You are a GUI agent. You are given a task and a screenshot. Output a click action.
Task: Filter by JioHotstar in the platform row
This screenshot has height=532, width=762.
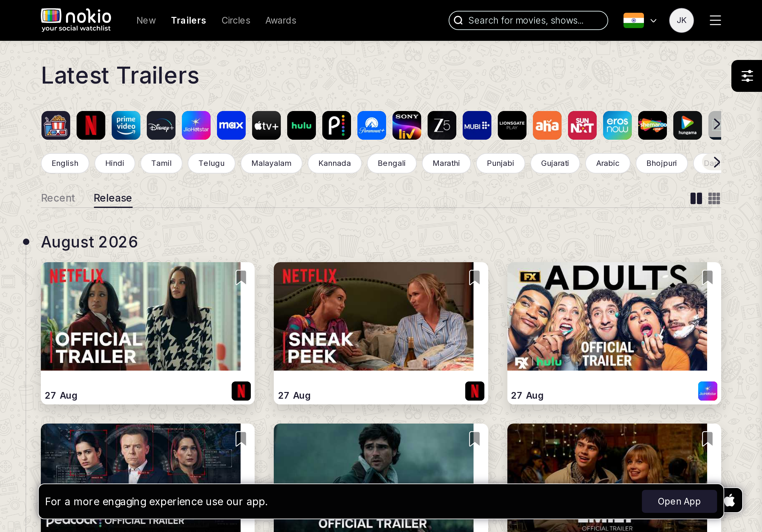[196, 125]
